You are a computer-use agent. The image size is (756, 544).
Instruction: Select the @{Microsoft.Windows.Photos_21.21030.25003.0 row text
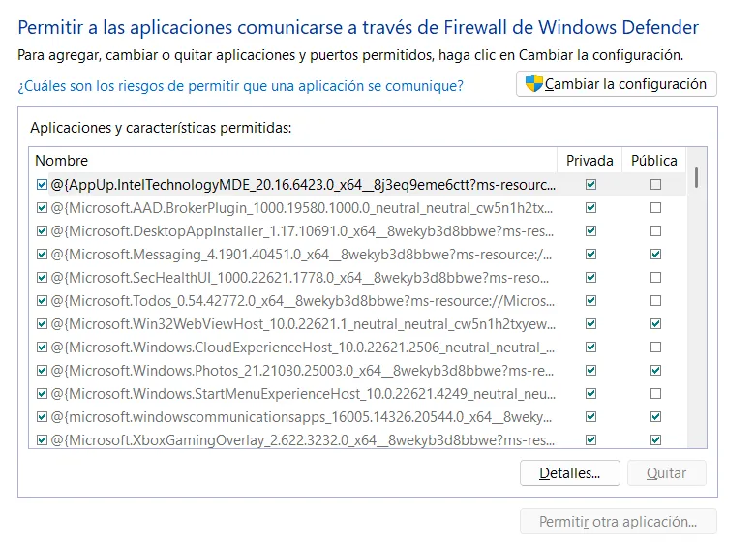pos(302,371)
